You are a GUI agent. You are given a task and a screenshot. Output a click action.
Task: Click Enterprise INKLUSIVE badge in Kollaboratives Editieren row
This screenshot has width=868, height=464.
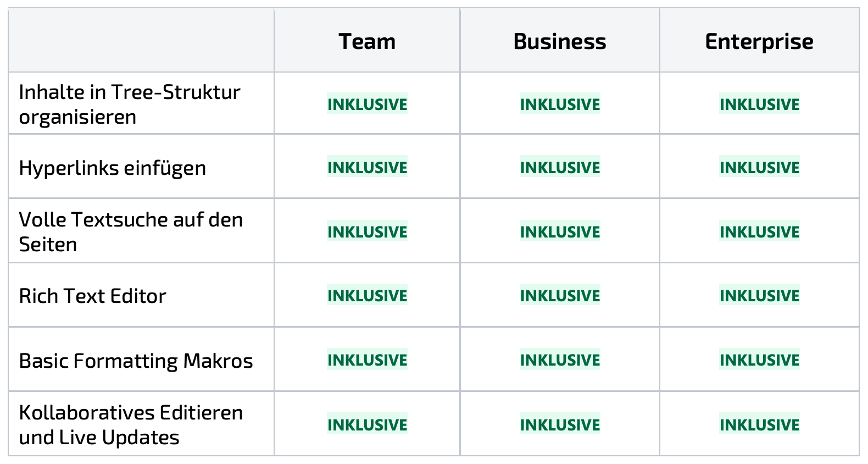[759, 425]
